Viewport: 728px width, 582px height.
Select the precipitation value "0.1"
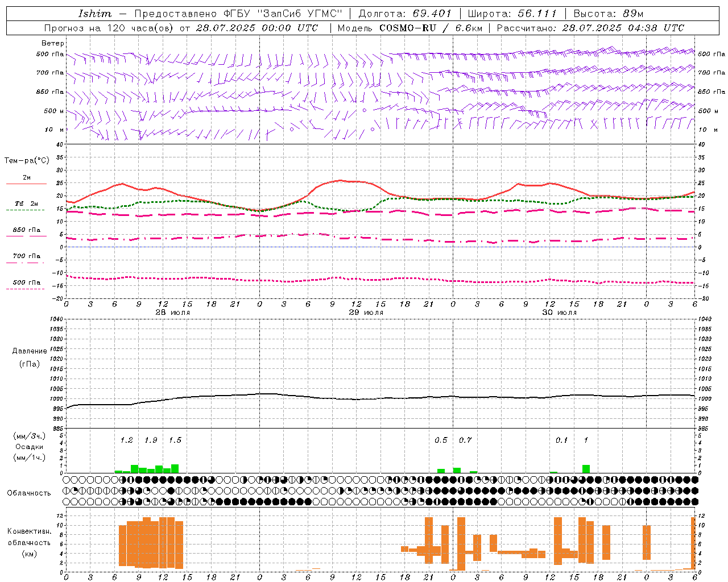(x=561, y=440)
